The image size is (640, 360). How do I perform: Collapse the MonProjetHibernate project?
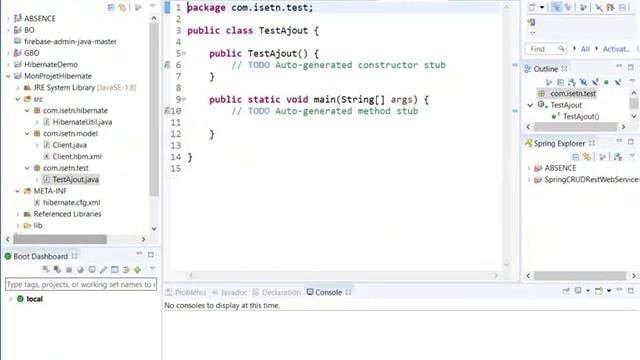[8, 76]
